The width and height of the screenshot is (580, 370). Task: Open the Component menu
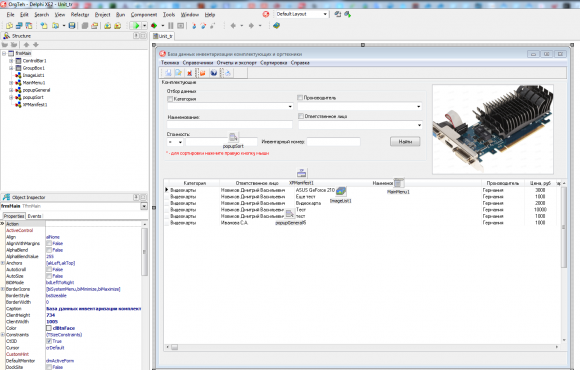[x=144, y=15]
